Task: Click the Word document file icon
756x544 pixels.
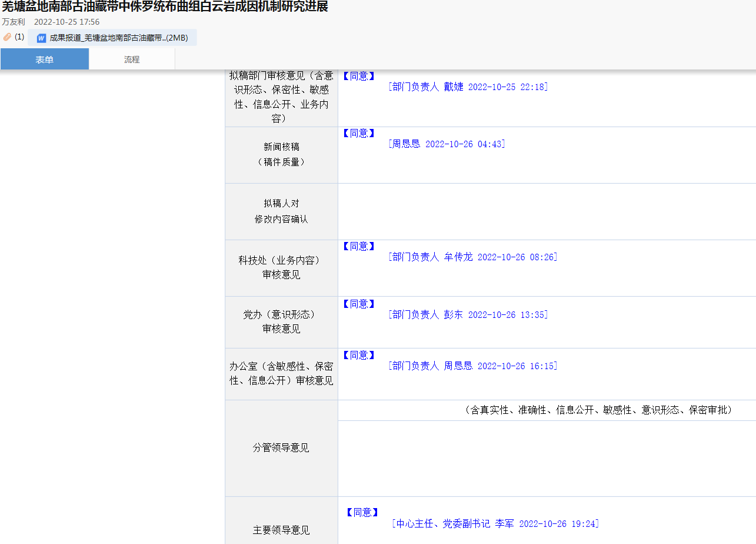Action: (41, 38)
